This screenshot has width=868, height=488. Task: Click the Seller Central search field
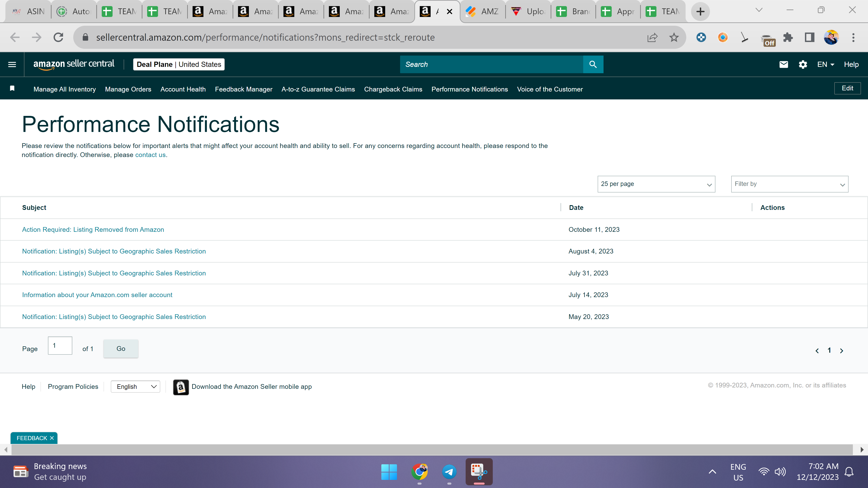[491, 64]
